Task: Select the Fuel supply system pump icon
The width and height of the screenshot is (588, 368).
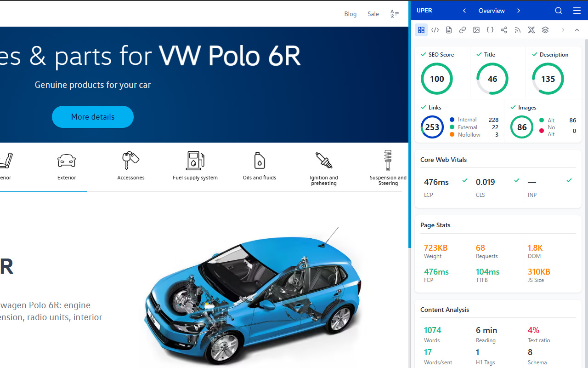Action: (195, 161)
